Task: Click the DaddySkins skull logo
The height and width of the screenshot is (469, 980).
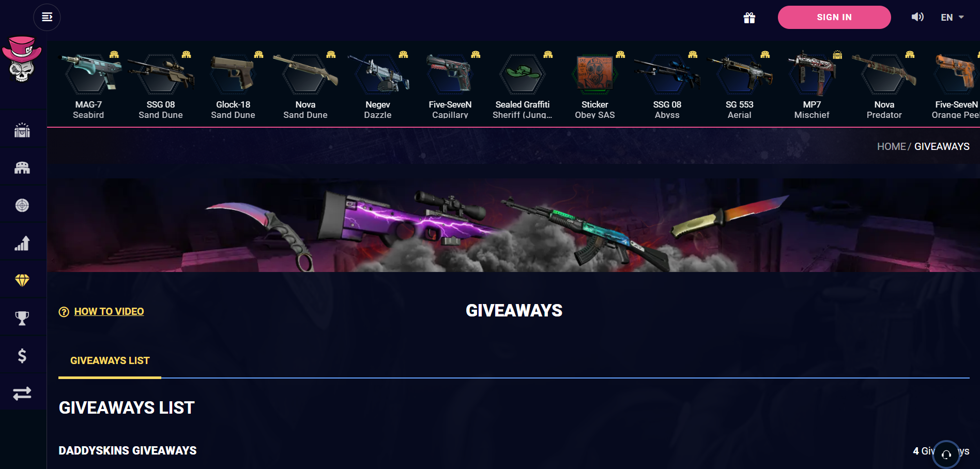Action: [x=22, y=59]
